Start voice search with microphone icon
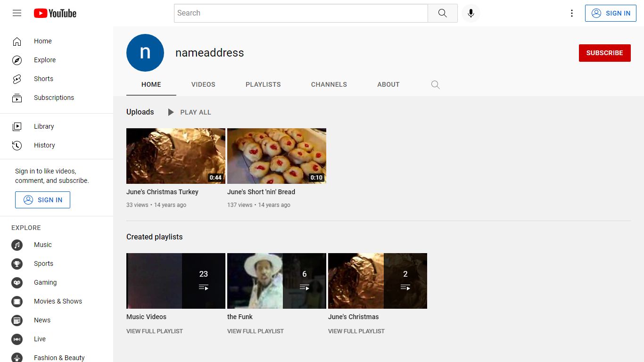Screen dimensions: 644x362 pyautogui.click(x=471, y=13)
